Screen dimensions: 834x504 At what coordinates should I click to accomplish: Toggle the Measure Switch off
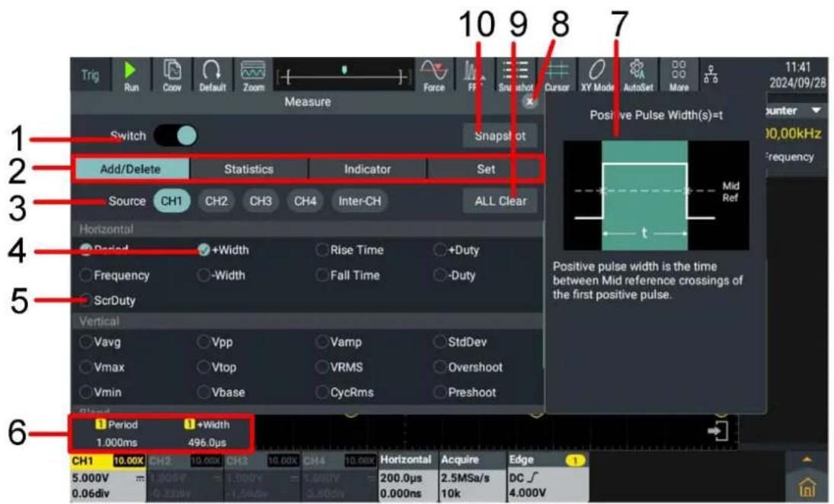tap(175, 136)
